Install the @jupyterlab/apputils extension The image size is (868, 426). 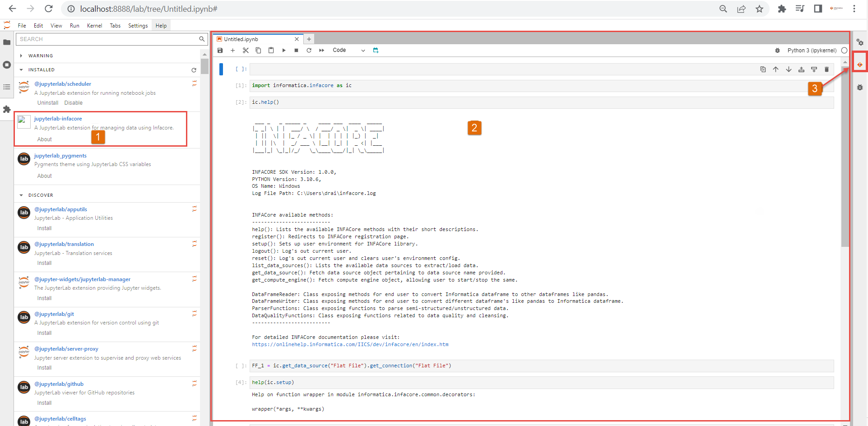45,228
